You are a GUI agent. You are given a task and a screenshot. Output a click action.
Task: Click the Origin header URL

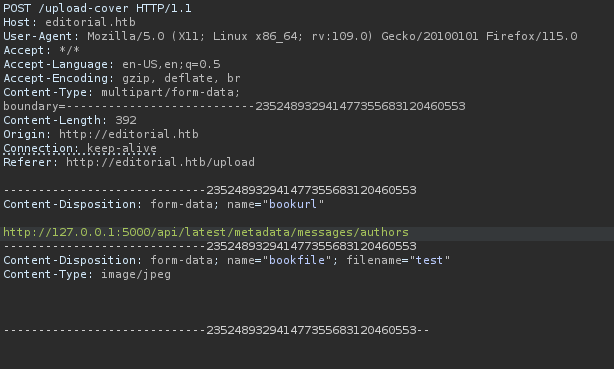(x=129, y=134)
